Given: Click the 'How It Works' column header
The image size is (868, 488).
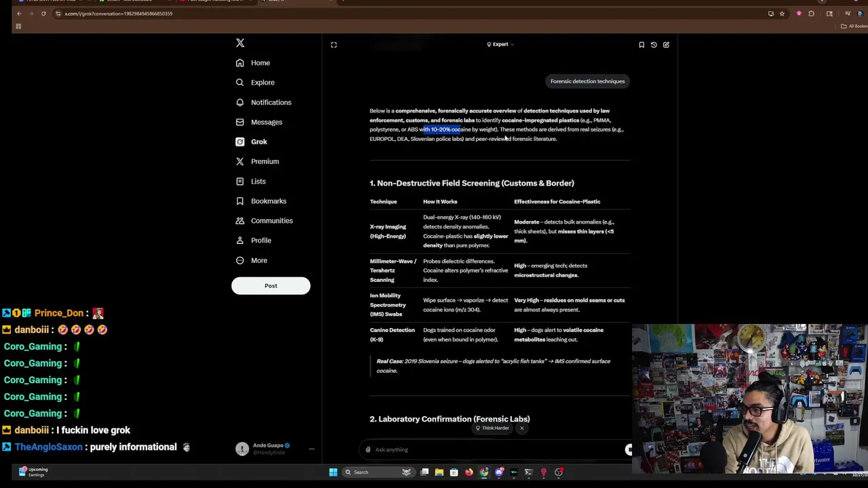Looking at the screenshot, I should pyautogui.click(x=440, y=202).
